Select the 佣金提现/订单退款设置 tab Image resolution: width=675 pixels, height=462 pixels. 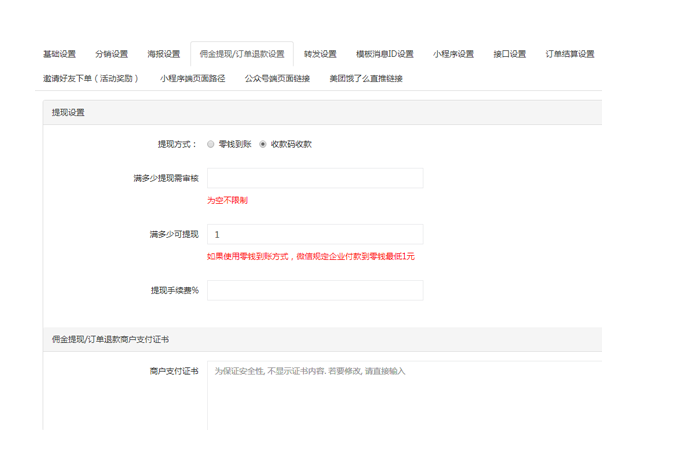(x=241, y=54)
